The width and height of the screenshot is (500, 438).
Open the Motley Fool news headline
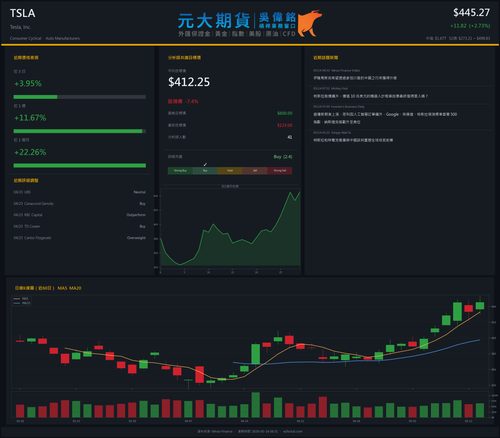370,96
